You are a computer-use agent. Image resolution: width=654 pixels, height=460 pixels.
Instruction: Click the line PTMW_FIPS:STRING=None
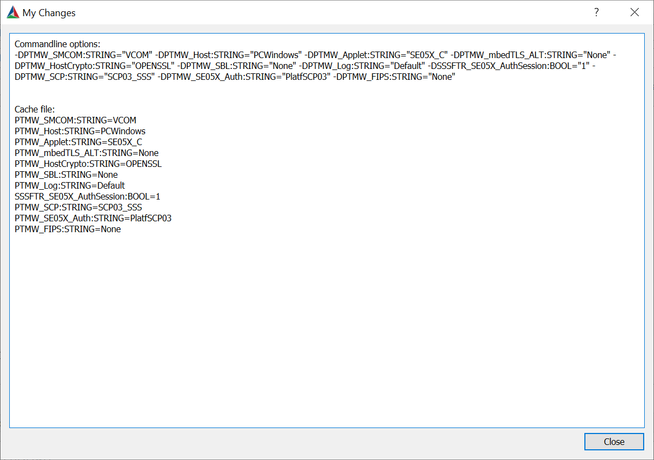pos(68,229)
